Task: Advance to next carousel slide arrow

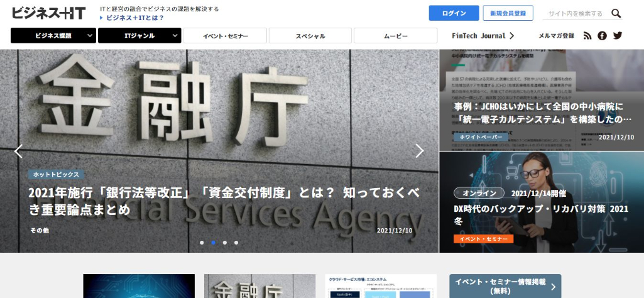Action: coord(420,151)
